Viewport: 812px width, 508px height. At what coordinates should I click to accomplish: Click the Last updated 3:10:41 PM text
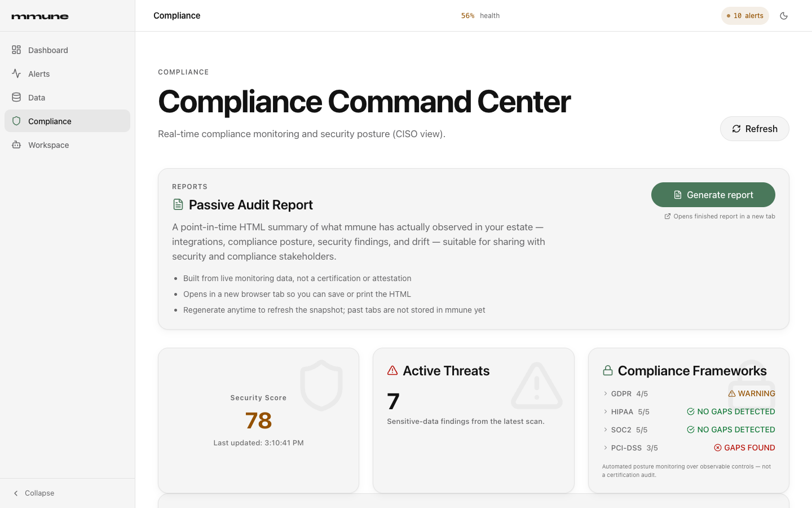pos(258,443)
